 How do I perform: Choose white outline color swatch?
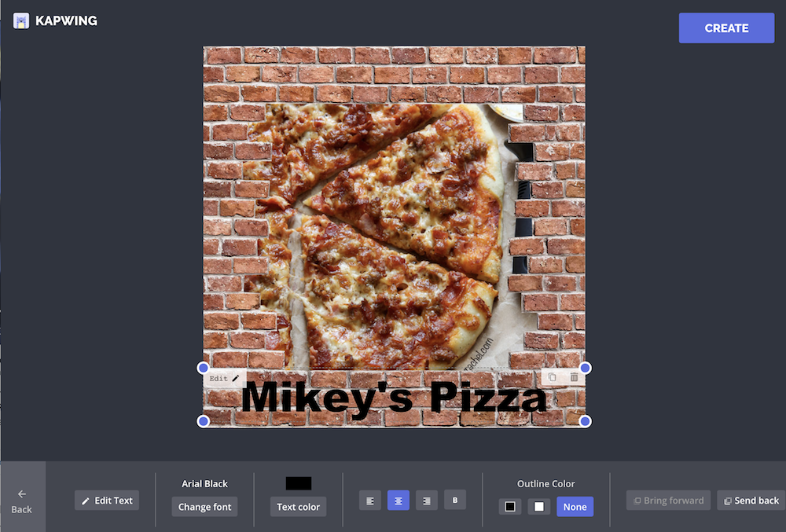click(x=539, y=506)
